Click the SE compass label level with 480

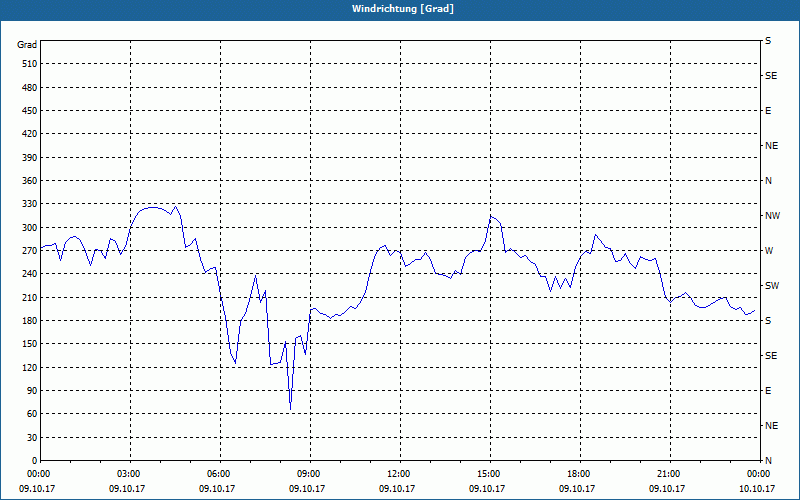[771, 76]
